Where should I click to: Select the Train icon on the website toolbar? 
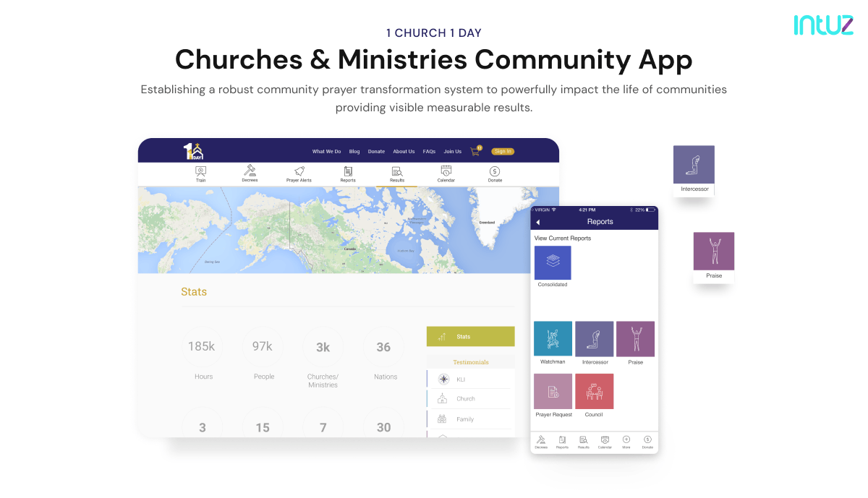pos(200,173)
